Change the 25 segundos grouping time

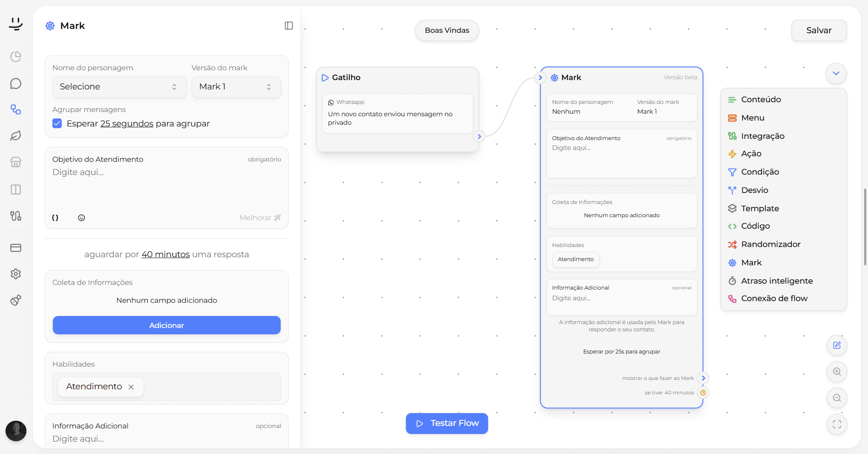pyautogui.click(x=127, y=124)
